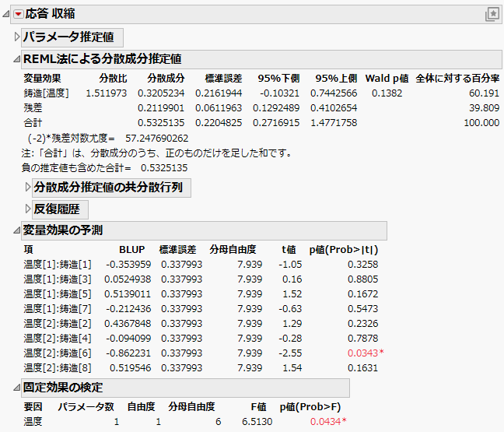Click the 応答 収縮 title bar text
Image resolution: width=504 pixels, height=432 pixels.
click(50, 14)
